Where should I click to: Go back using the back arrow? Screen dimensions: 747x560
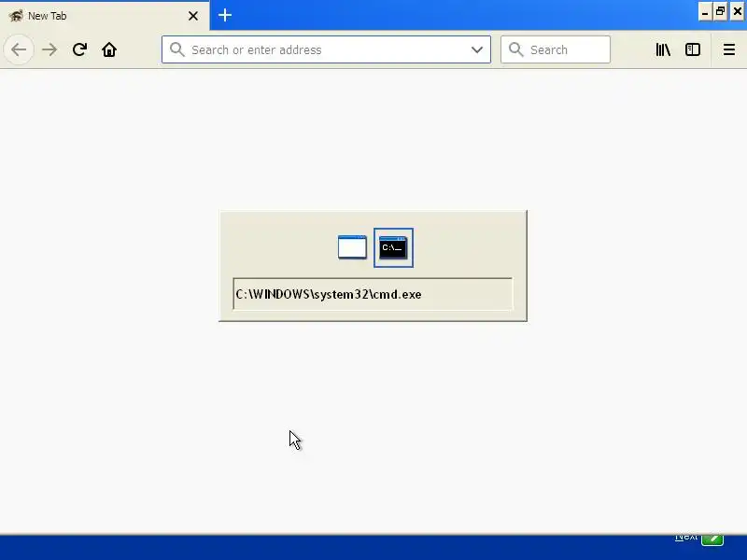click(x=19, y=49)
